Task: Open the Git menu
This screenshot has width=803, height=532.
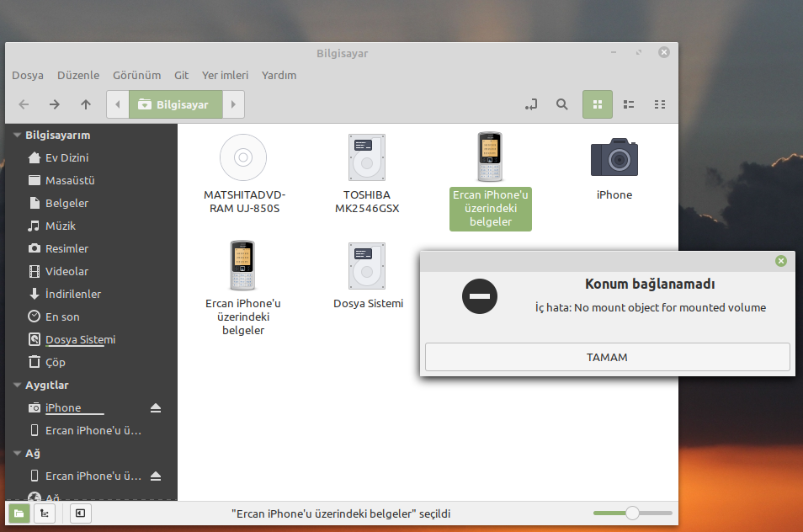Action: 181,75
